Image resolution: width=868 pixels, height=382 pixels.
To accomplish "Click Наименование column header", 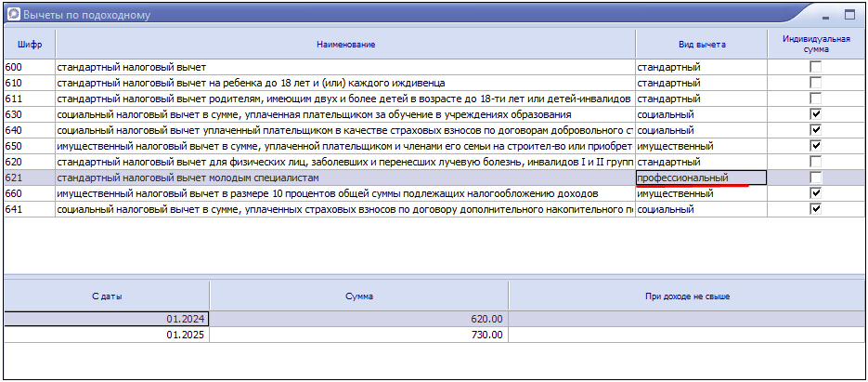I will tap(345, 45).
